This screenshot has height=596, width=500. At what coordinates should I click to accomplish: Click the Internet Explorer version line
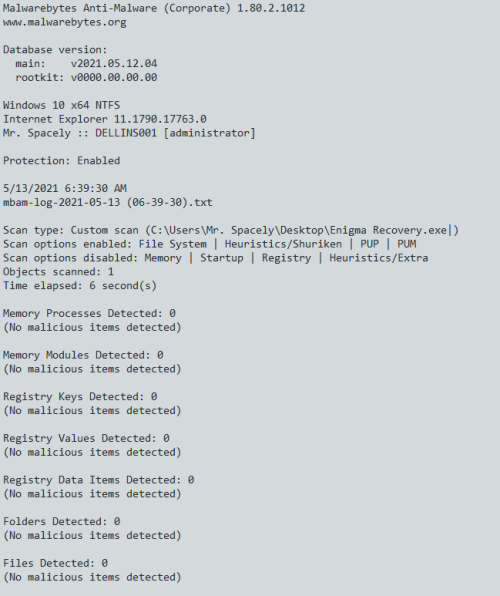pos(105,119)
